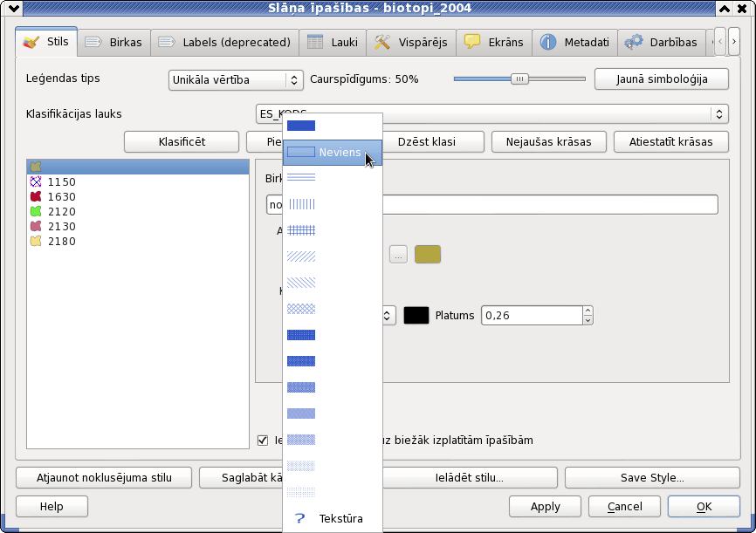This screenshot has height=533, width=756.
Task: Click the black outline color swatch
Action: coord(416,316)
